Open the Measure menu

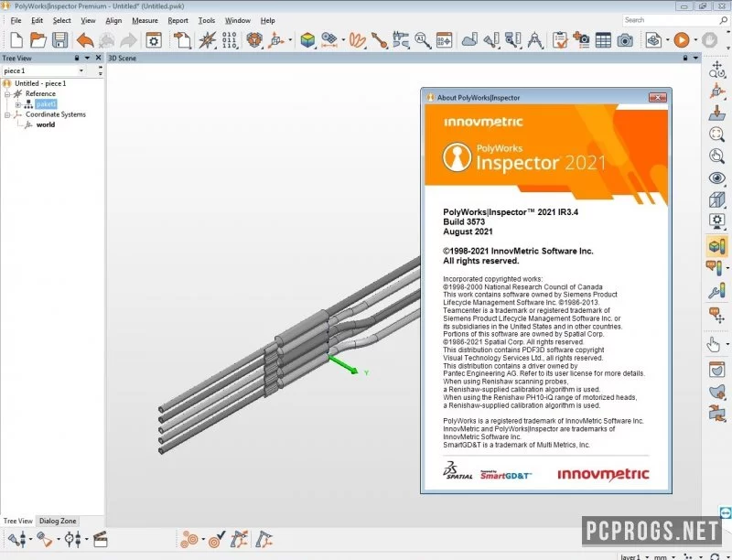click(145, 20)
